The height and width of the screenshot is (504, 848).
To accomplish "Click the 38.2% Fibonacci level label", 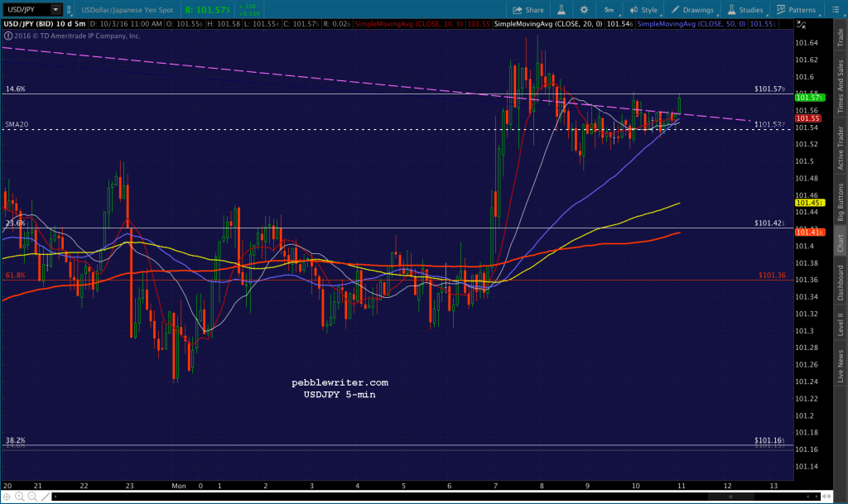I will click(15, 440).
